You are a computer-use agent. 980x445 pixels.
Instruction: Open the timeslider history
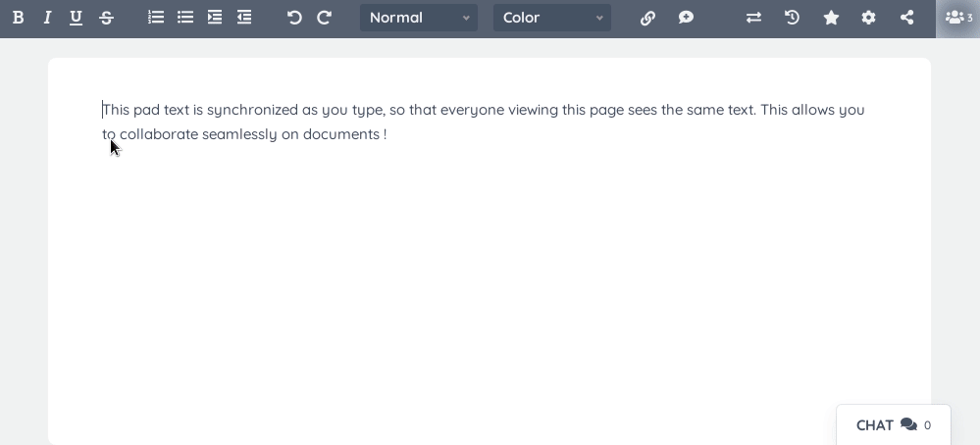tap(792, 18)
